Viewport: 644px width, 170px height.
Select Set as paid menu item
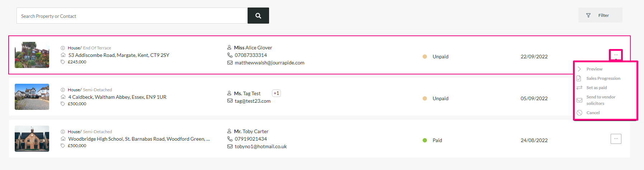pos(597,88)
